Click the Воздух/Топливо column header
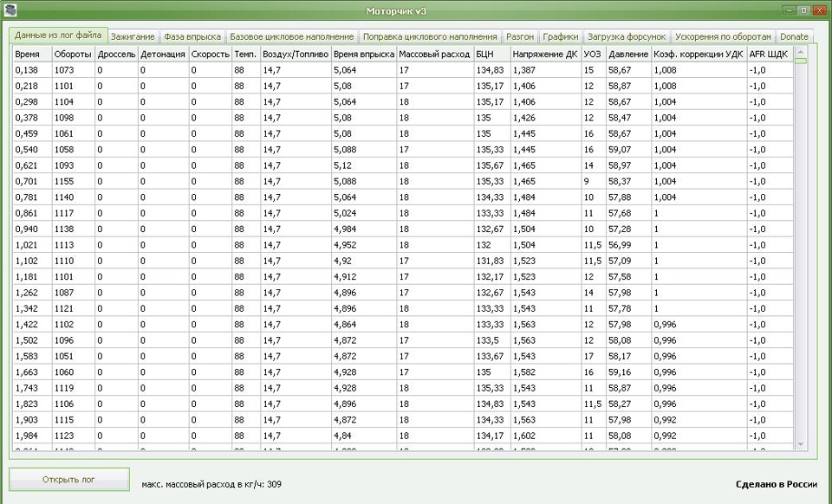Image resolution: width=832 pixels, height=504 pixels. click(x=296, y=54)
